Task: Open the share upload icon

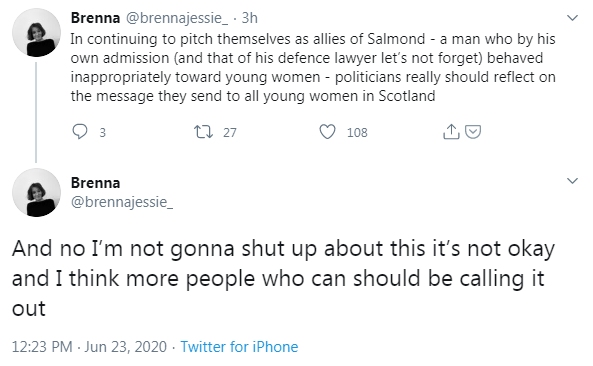Action: pos(451,132)
